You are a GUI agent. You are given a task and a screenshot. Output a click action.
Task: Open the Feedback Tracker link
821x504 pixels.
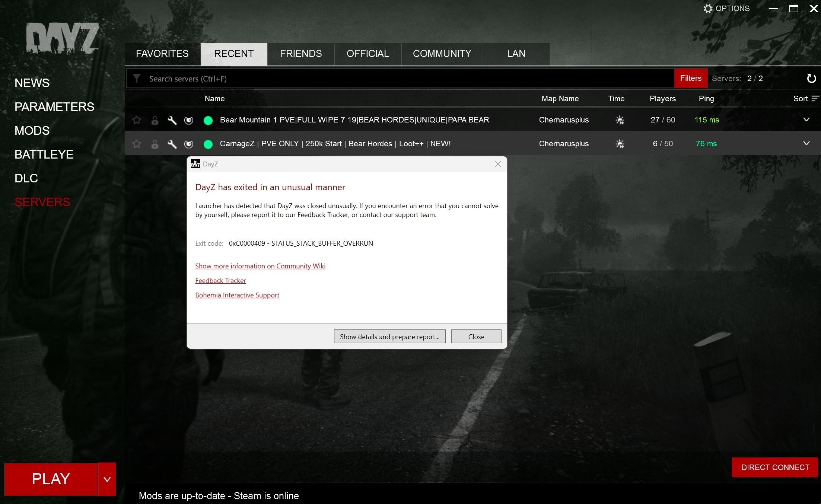220,280
